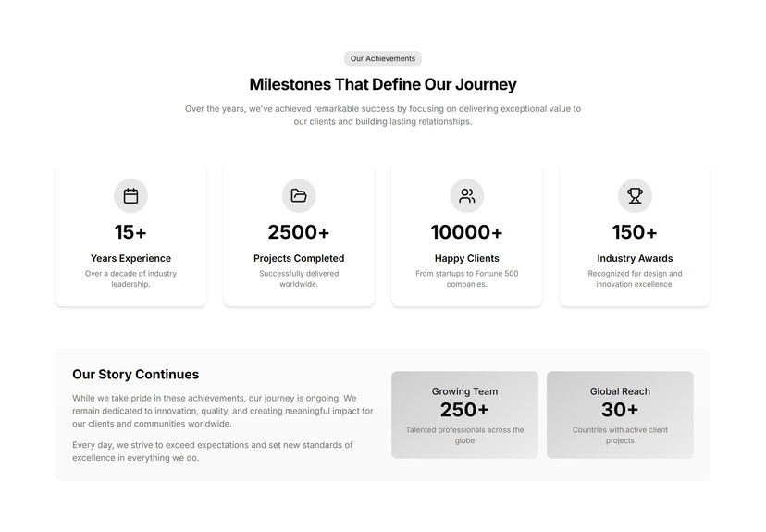Click the users icon above 10000+

point(466,196)
